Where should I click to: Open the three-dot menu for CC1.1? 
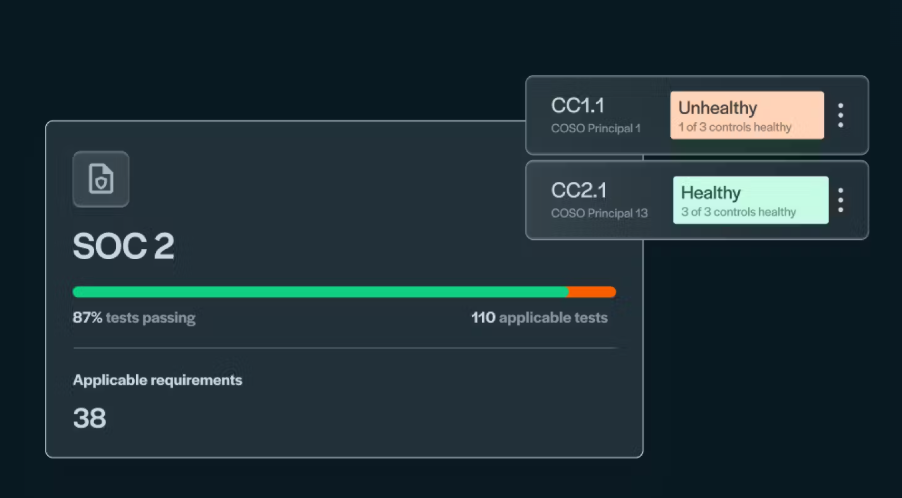click(840, 116)
